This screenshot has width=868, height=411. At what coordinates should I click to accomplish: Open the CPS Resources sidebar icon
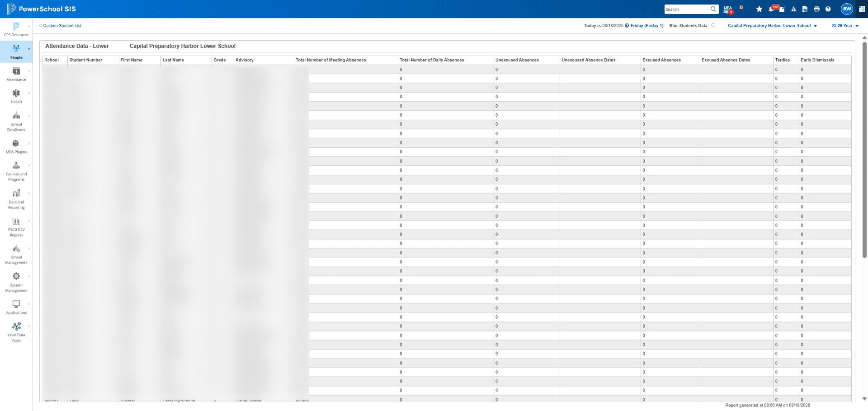click(x=16, y=26)
